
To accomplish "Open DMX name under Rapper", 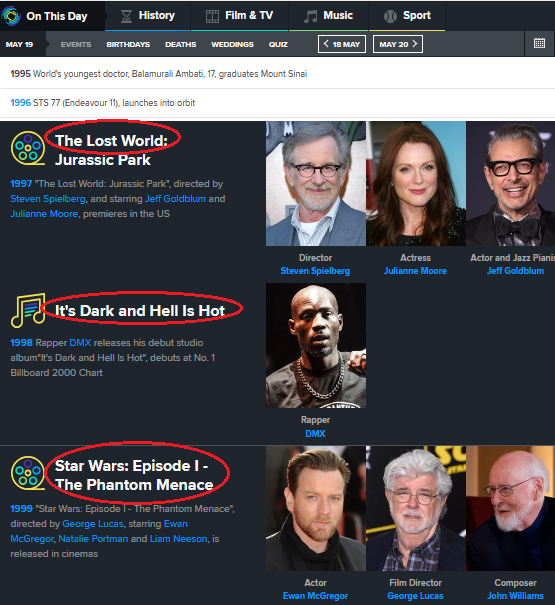I will (315, 434).
